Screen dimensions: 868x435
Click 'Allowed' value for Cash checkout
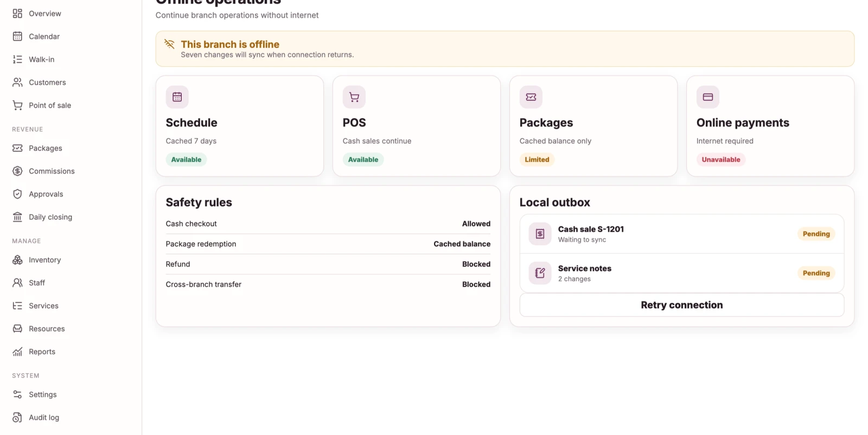(476, 224)
